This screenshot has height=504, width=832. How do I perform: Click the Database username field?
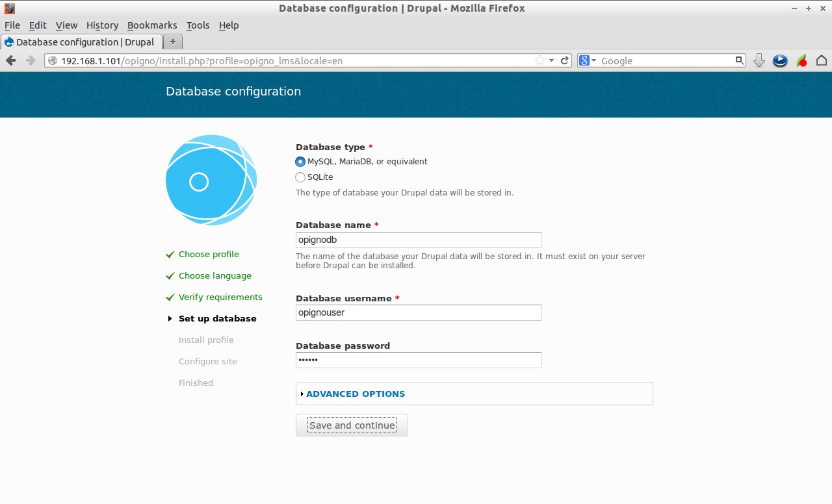click(419, 312)
